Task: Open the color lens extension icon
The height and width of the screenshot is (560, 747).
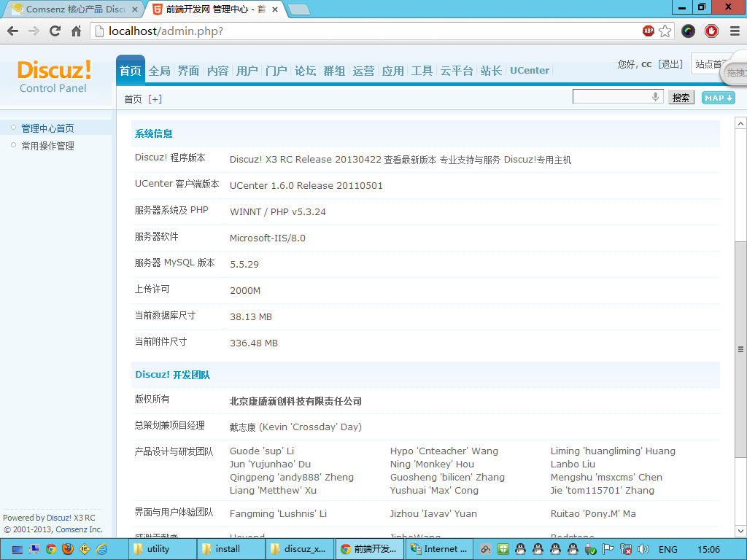Action: 688,31
